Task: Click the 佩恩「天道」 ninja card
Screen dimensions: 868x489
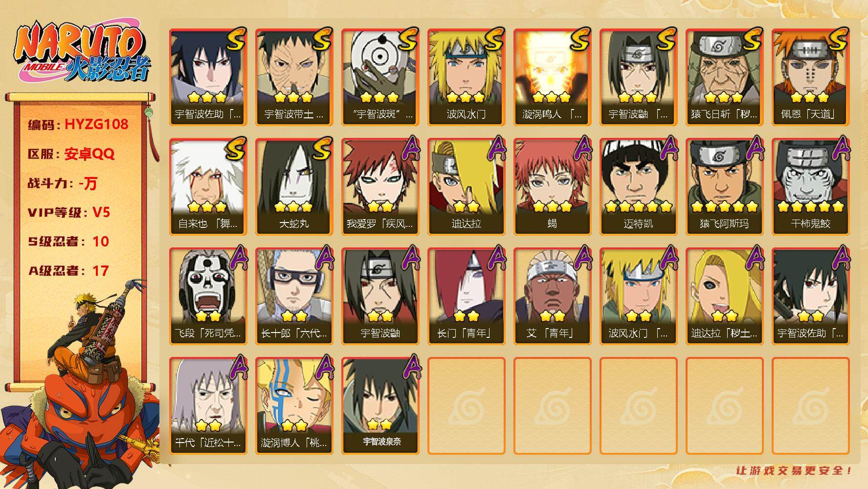Action: pyautogui.click(x=810, y=77)
